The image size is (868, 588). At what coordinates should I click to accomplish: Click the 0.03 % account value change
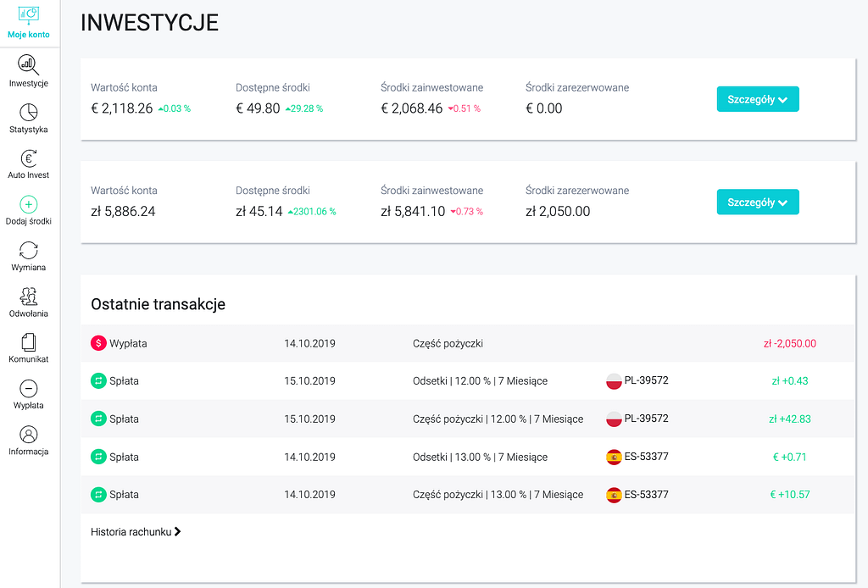point(175,108)
